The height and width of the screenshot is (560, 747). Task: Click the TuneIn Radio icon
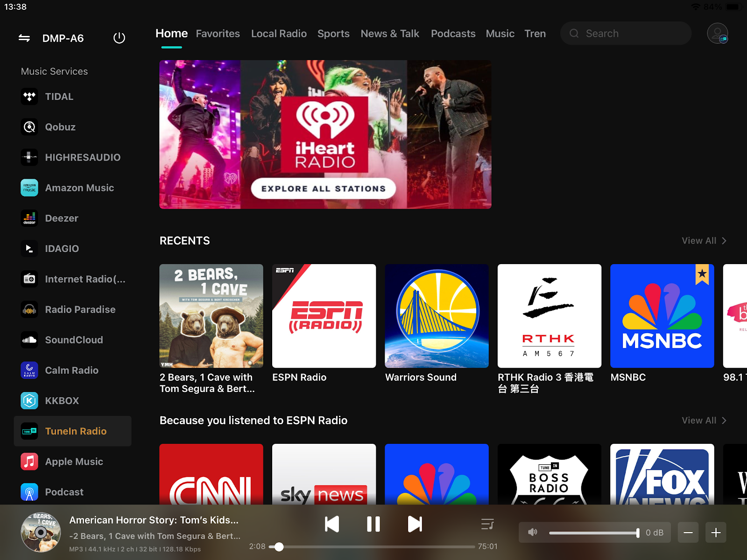(29, 431)
